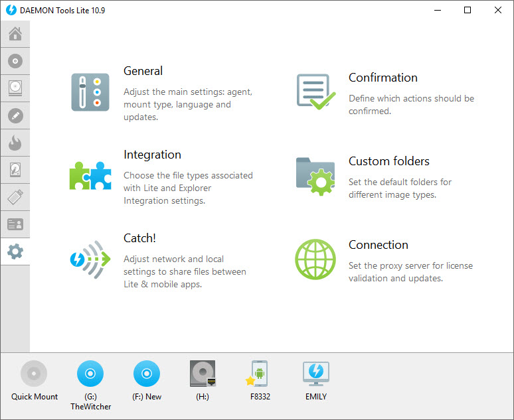Click the Integration puzzle pieces icon
Screen dimensions: 514x420
(90, 176)
